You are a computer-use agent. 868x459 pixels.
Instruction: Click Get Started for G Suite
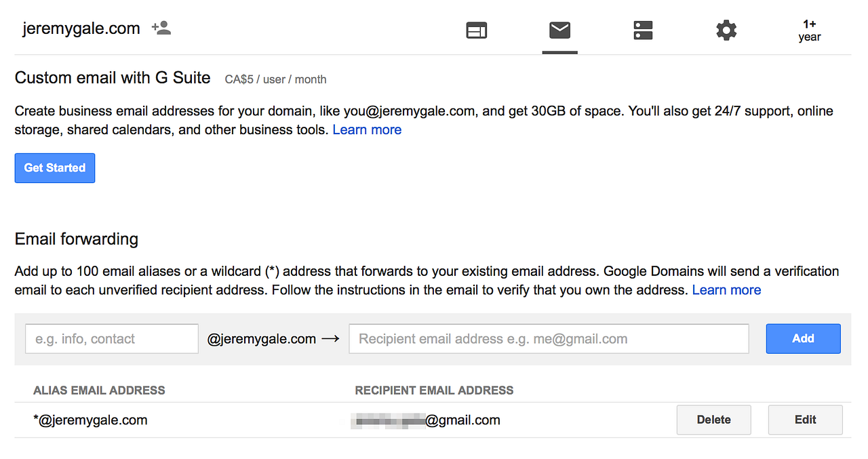tap(54, 167)
